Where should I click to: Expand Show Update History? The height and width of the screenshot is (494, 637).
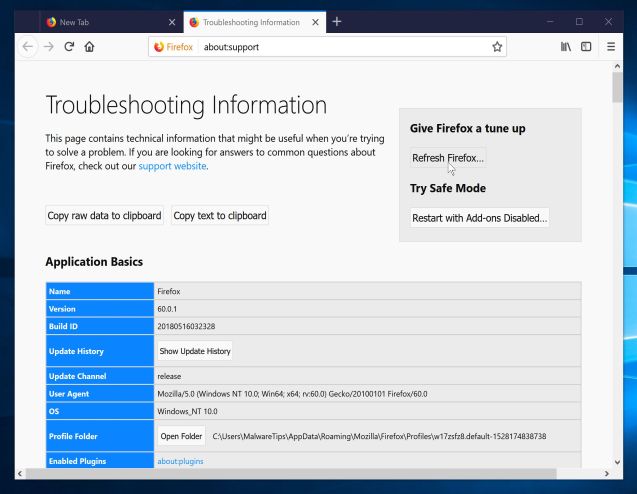[195, 351]
